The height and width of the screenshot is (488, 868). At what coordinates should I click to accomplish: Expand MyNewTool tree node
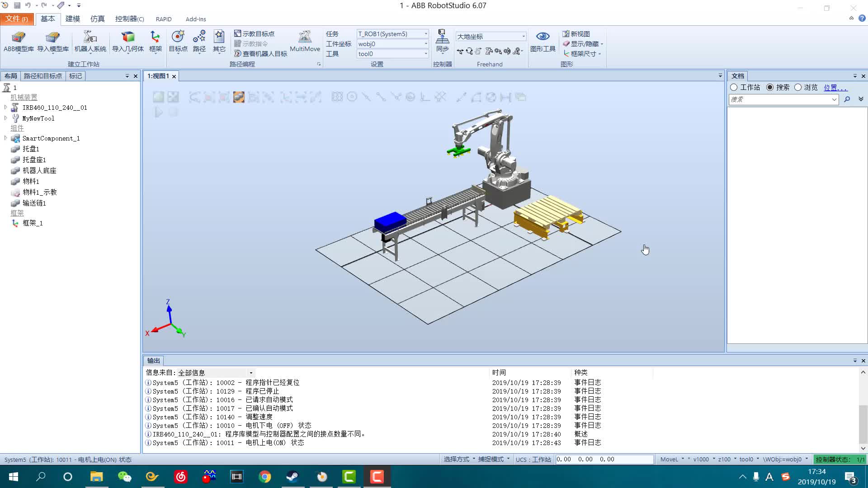tap(5, 118)
